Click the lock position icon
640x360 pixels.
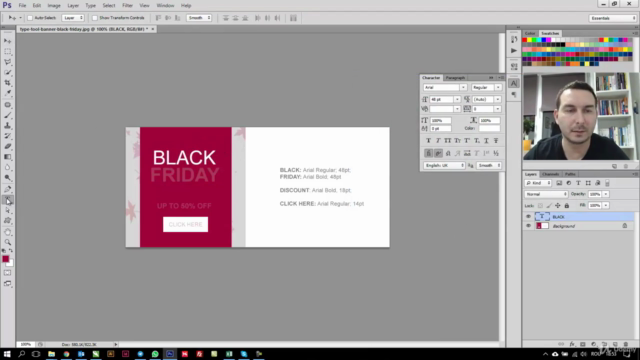click(558, 205)
